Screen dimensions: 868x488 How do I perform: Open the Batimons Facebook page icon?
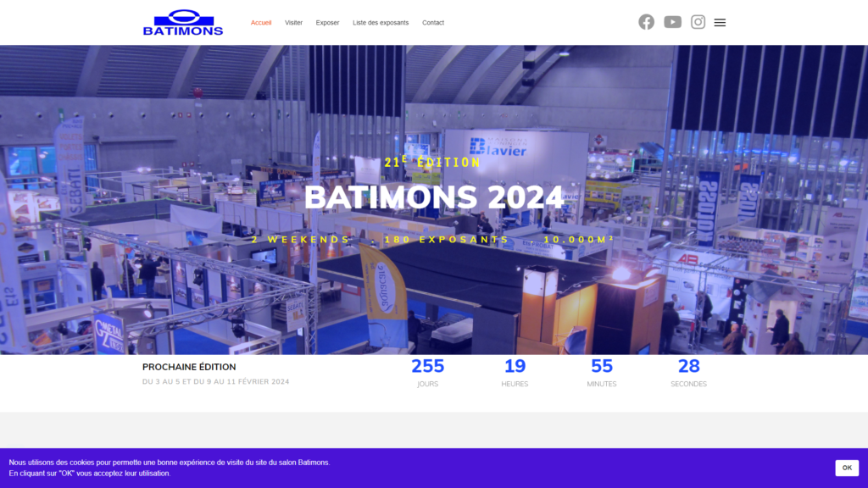[646, 22]
